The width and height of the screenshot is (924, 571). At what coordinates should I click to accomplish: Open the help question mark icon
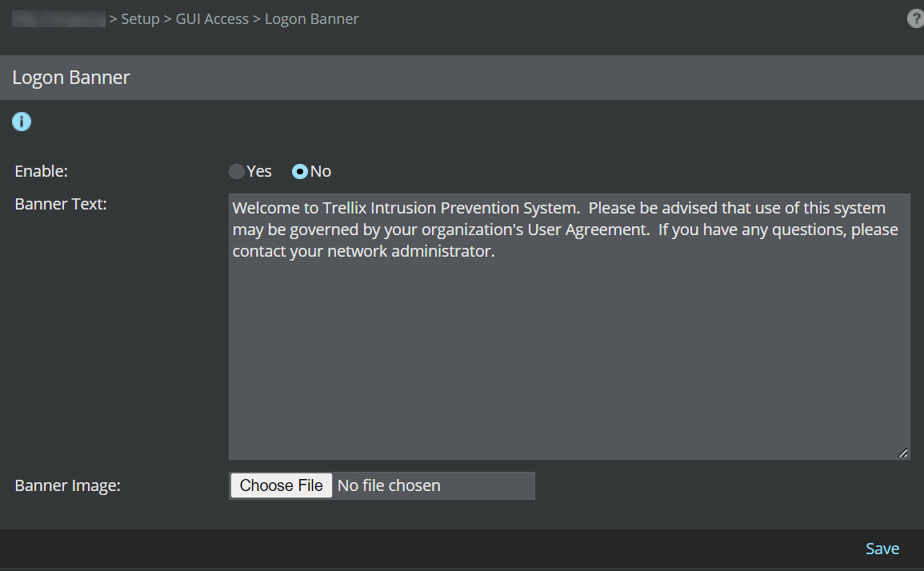tap(915, 19)
